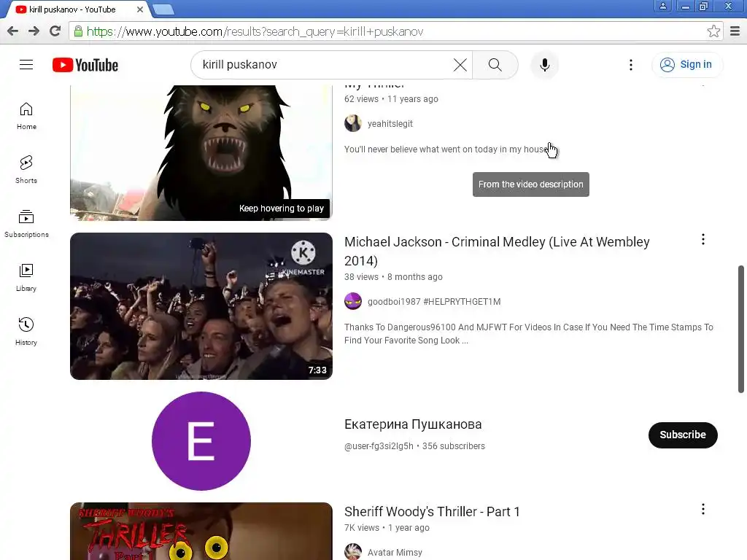
Task: Open the browser hamburger menu
Action: 735,31
